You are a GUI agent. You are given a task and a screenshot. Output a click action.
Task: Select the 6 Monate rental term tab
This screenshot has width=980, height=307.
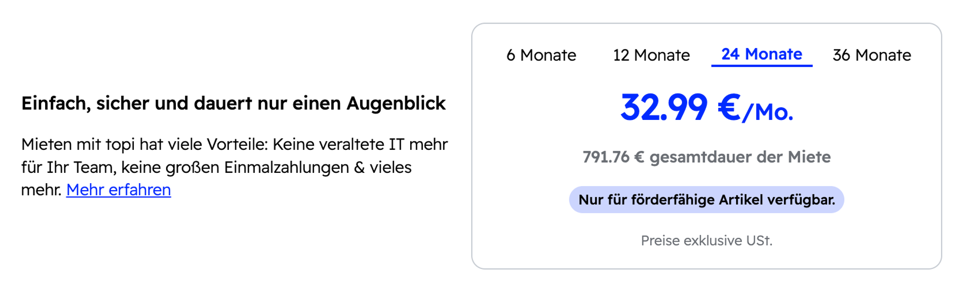[x=541, y=55]
